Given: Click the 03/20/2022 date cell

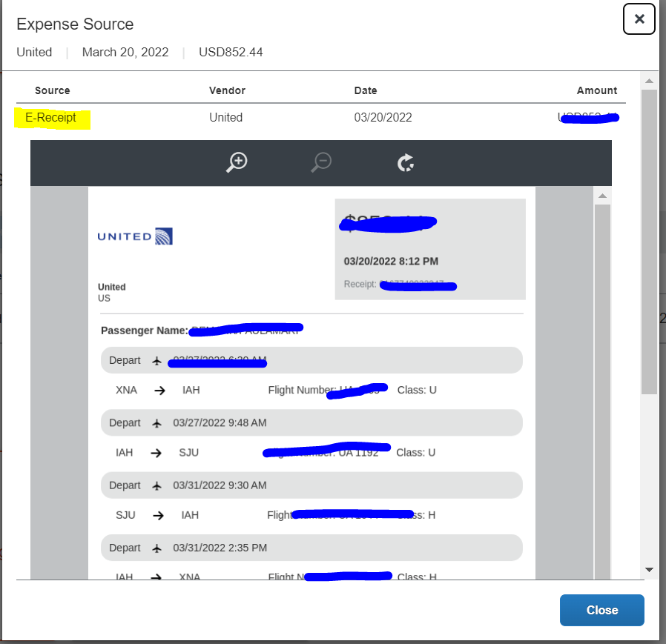Looking at the screenshot, I should pos(383,118).
